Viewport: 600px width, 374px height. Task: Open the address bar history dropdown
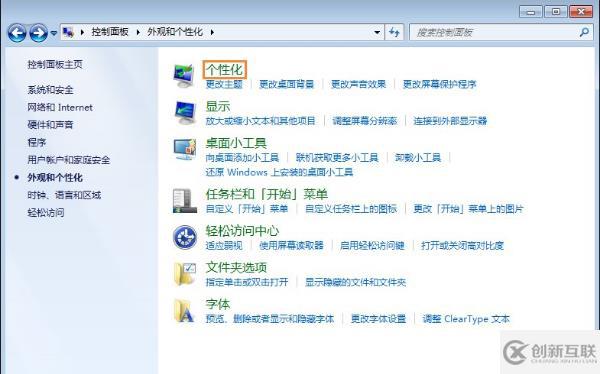[x=377, y=32]
